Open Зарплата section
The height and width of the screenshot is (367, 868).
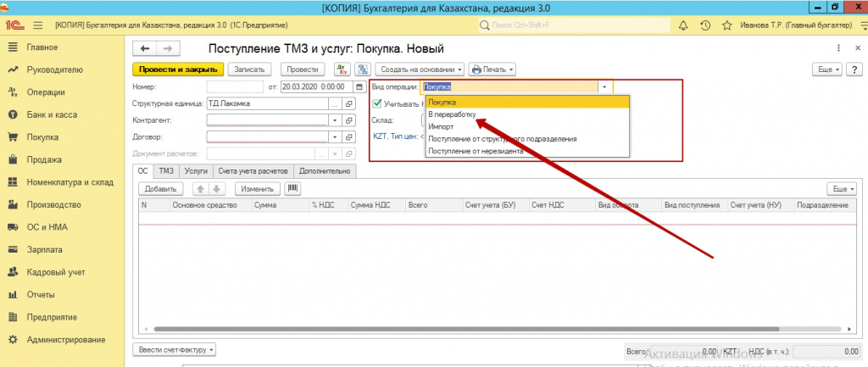tap(44, 250)
